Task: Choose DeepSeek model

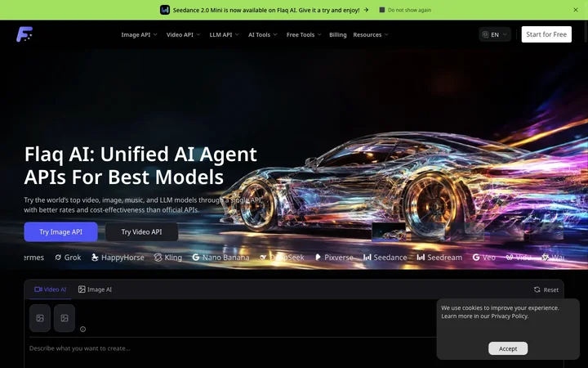Action: [x=282, y=258]
